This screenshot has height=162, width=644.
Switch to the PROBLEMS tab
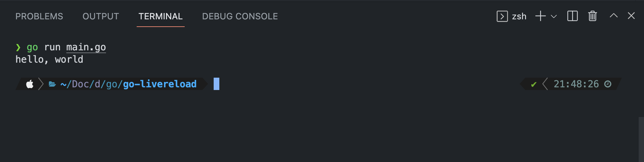(39, 16)
